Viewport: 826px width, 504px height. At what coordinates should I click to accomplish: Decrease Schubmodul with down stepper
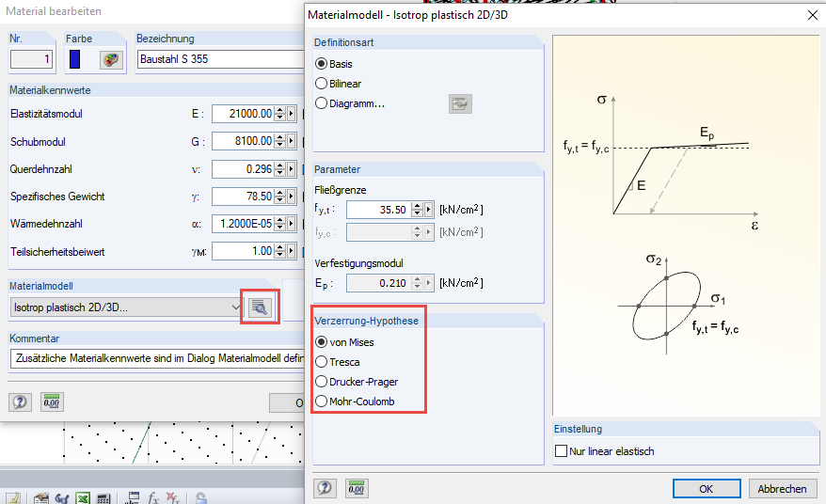click(x=280, y=145)
